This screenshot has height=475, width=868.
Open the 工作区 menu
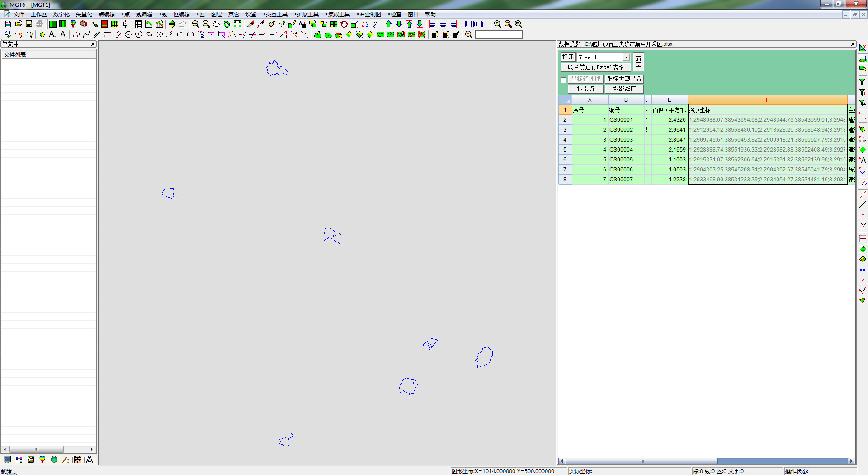coord(39,14)
